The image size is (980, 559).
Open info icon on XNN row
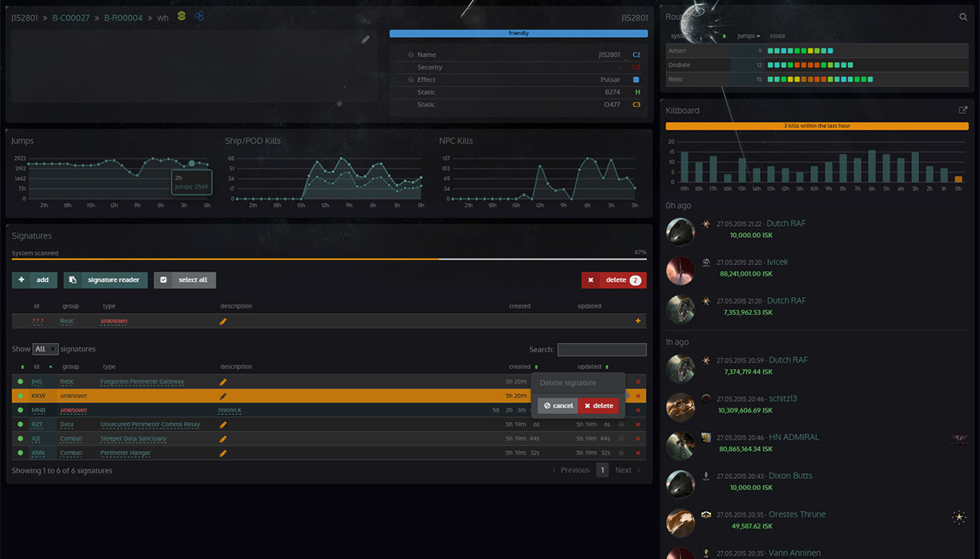(x=621, y=453)
